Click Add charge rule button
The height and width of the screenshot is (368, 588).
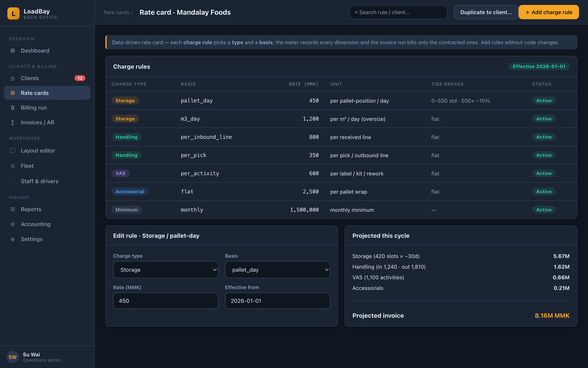(549, 12)
